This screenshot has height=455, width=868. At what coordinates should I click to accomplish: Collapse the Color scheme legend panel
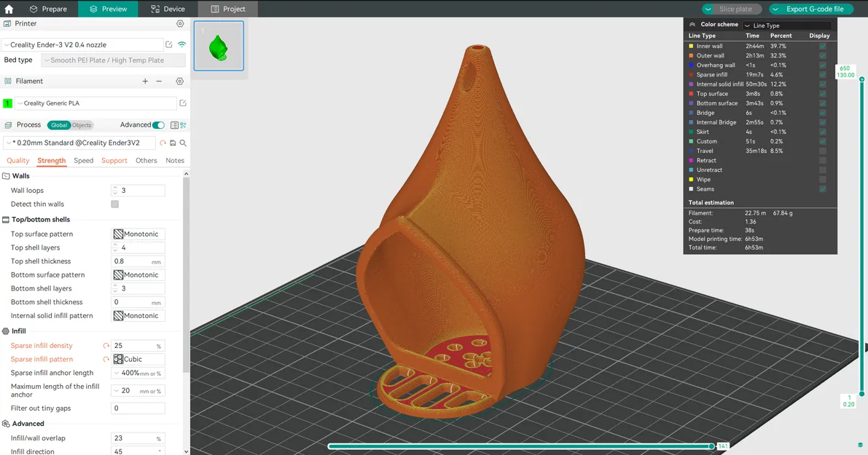tap(692, 24)
